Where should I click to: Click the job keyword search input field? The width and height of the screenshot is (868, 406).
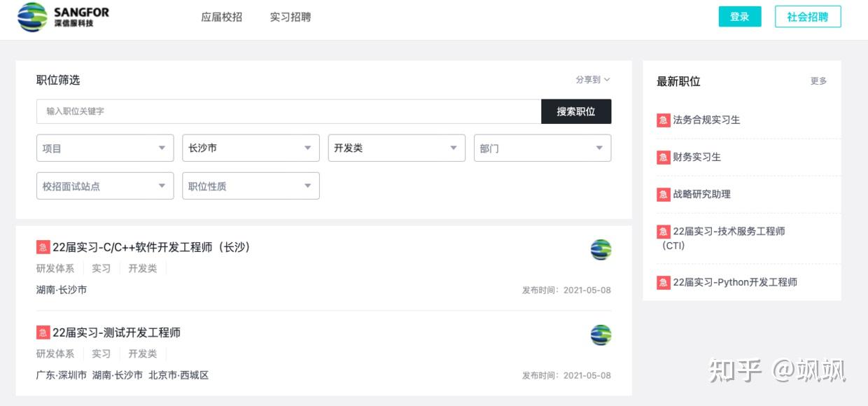click(288, 111)
